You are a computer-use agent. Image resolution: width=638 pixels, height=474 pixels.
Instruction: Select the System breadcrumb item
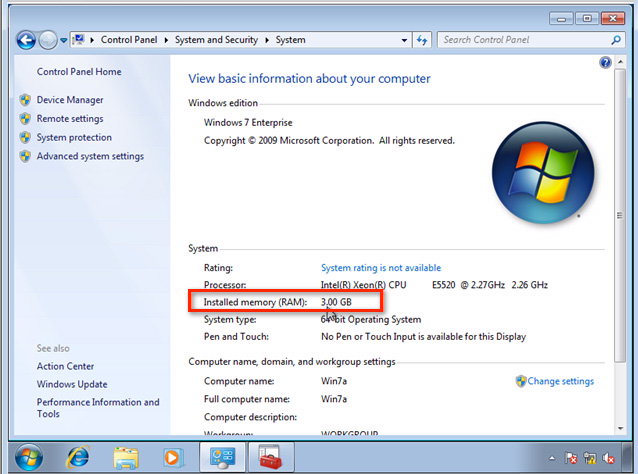tap(290, 40)
